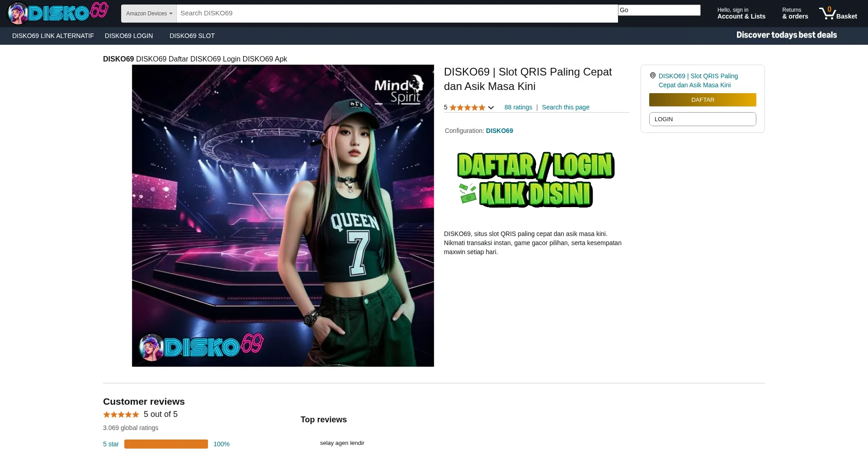Focus the Search DISKO69 input field
Screen dimensions: 868x449
coord(396,13)
